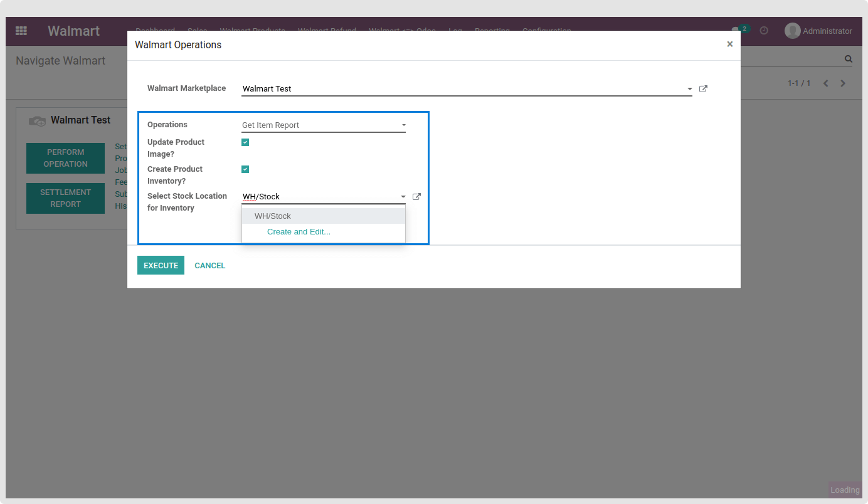Open the apps grid menu icon

pos(21,31)
